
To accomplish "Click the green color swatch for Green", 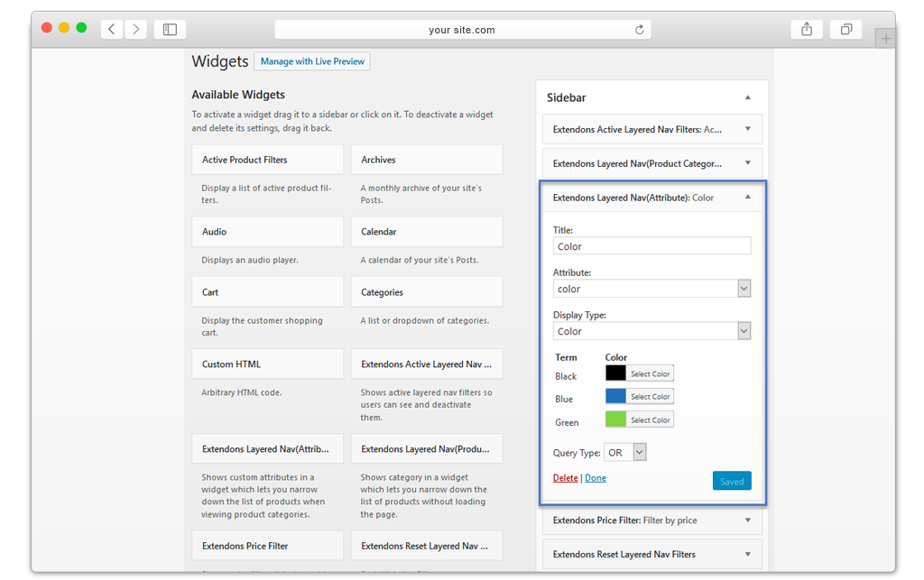I will (x=615, y=419).
